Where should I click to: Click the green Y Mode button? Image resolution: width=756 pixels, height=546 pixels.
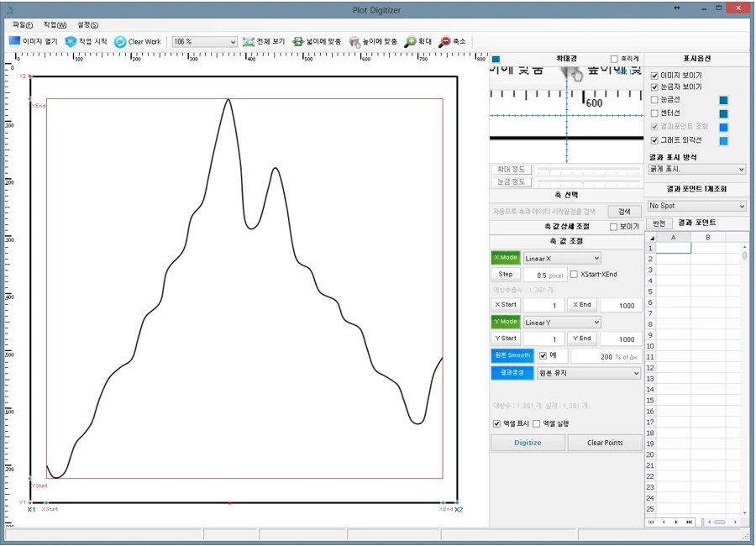[506, 322]
